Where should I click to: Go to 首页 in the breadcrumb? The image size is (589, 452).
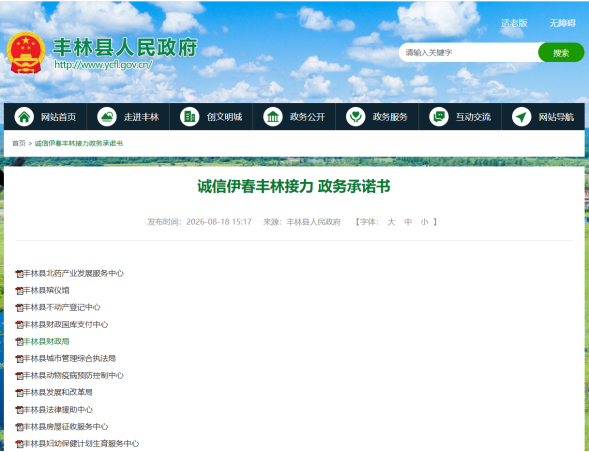[x=19, y=143]
